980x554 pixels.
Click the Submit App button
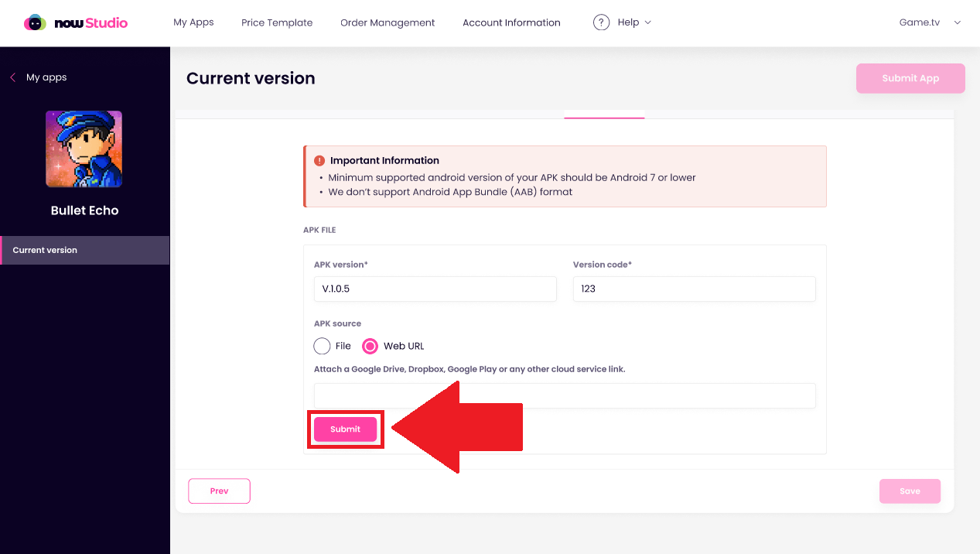coord(910,78)
